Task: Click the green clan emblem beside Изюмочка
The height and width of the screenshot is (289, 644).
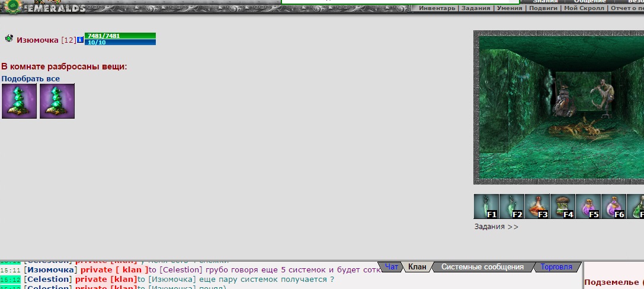Action: [x=9, y=39]
